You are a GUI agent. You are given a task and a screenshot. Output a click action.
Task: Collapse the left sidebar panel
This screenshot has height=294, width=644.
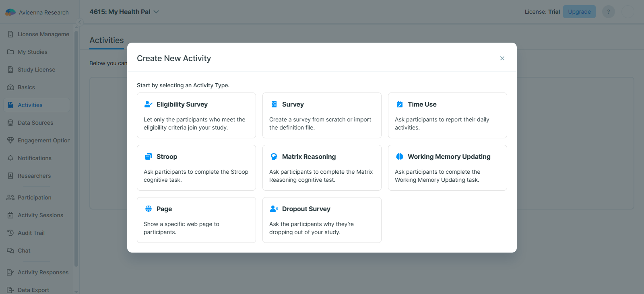coord(80,23)
